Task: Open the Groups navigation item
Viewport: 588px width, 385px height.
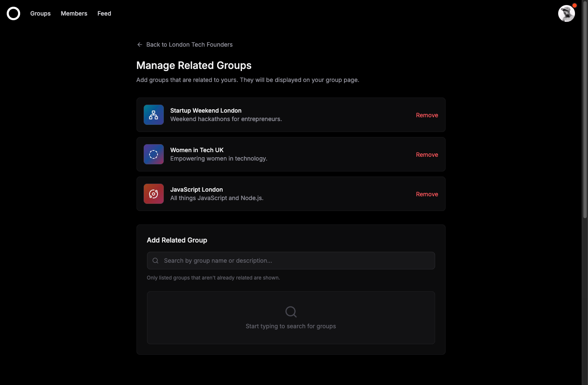Action: tap(40, 13)
